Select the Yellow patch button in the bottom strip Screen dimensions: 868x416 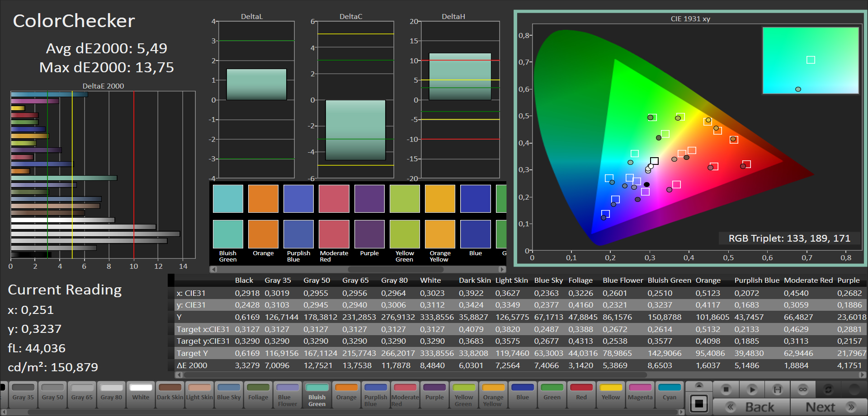611,395
